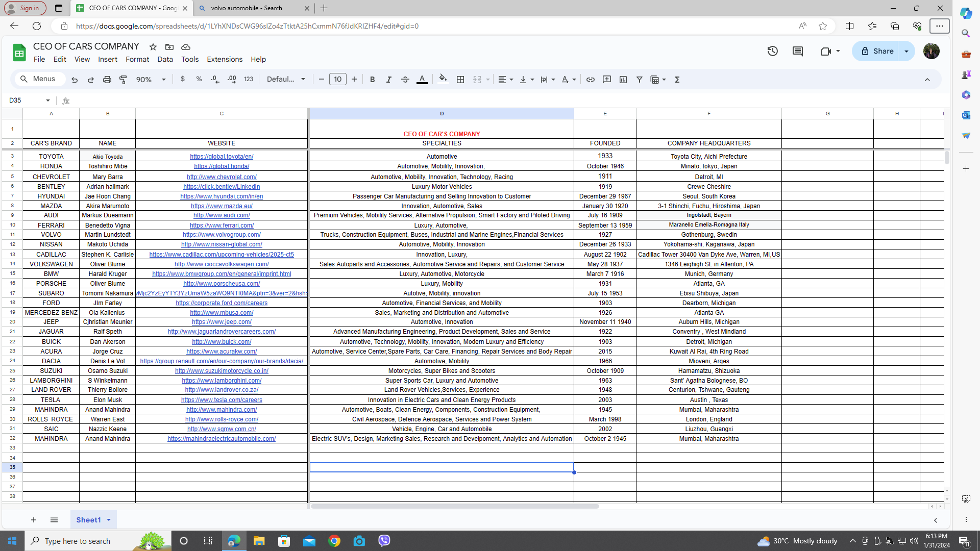Toggle bold formatting
The width and height of the screenshot is (980, 551).
point(372,80)
